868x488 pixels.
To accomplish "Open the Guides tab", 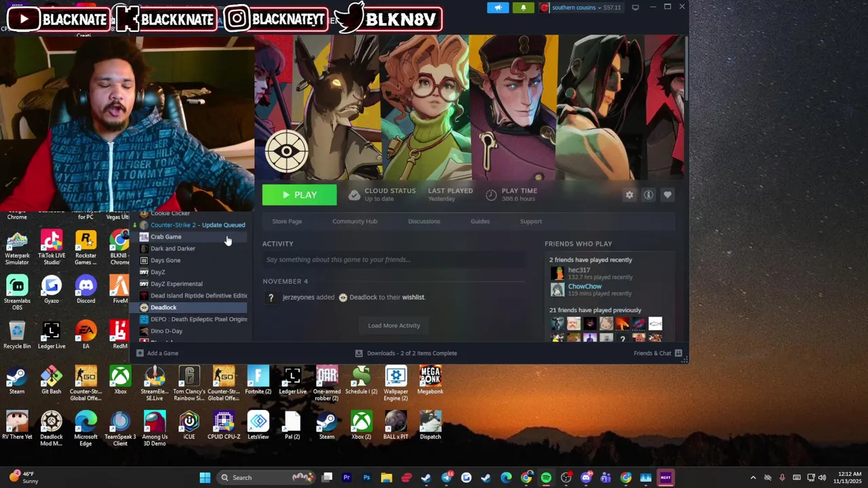I will (x=480, y=221).
